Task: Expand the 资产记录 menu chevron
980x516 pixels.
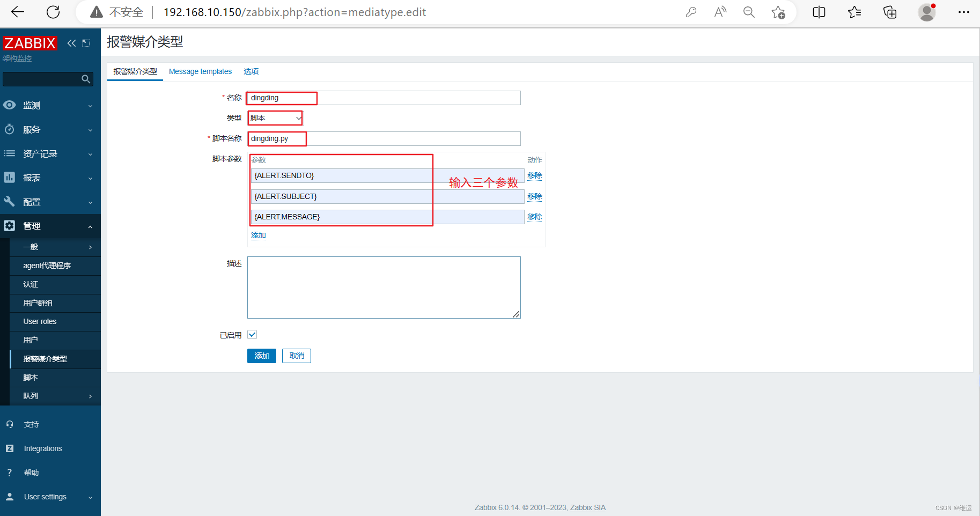Action: click(90, 154)
